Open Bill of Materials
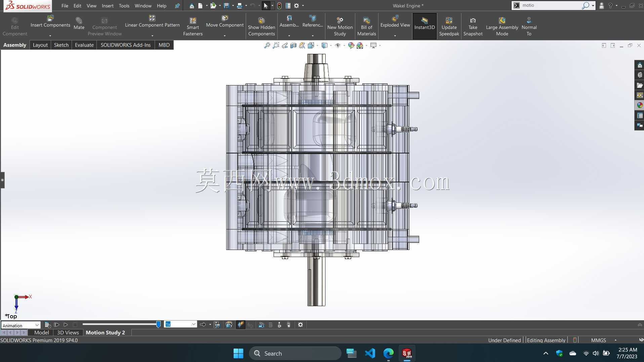The image size is (644, 362). point(366,27)
